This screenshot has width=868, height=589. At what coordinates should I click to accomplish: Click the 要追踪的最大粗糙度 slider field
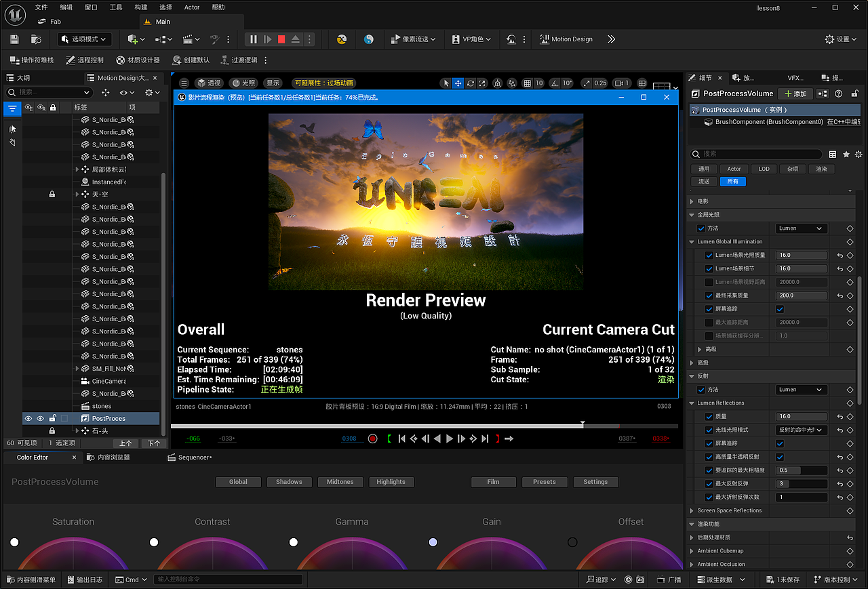click(x=802, y=470)
